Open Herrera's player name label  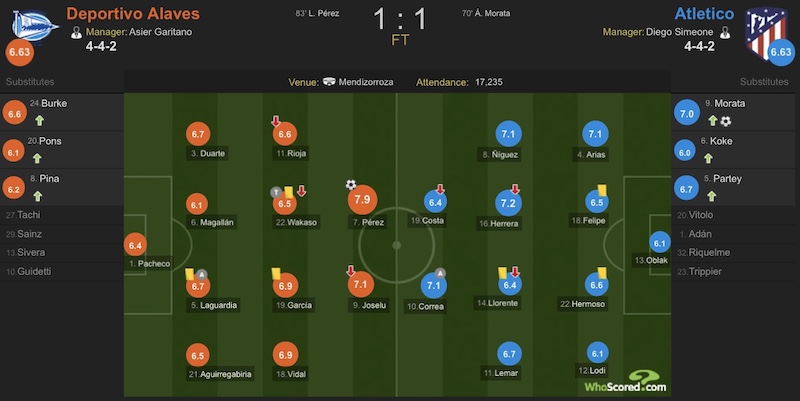[x=499, y=223]
